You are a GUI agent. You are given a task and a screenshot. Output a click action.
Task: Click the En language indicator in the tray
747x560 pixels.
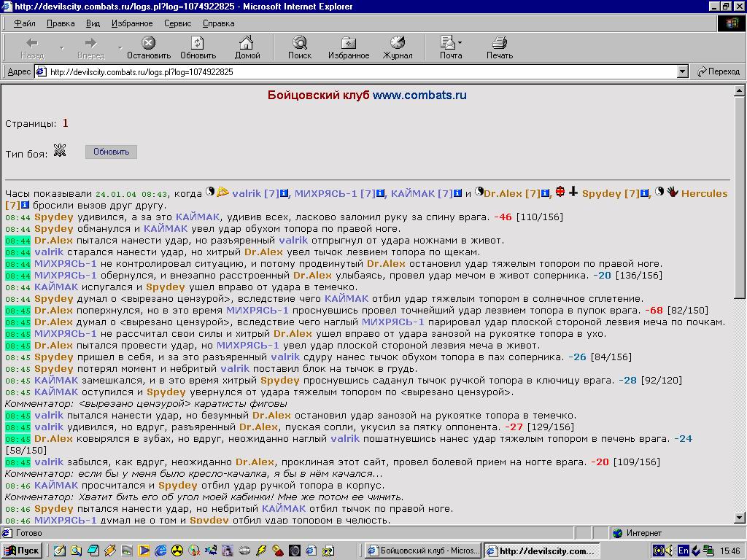683,551
